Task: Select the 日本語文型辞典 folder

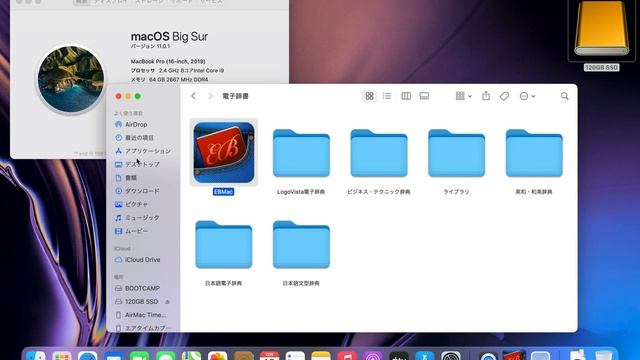Action: (301, 244)
